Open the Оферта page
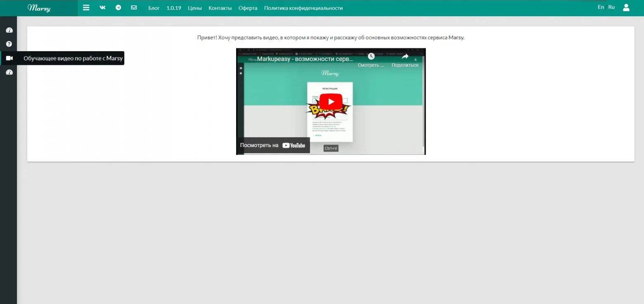 [x=248, y=8]
